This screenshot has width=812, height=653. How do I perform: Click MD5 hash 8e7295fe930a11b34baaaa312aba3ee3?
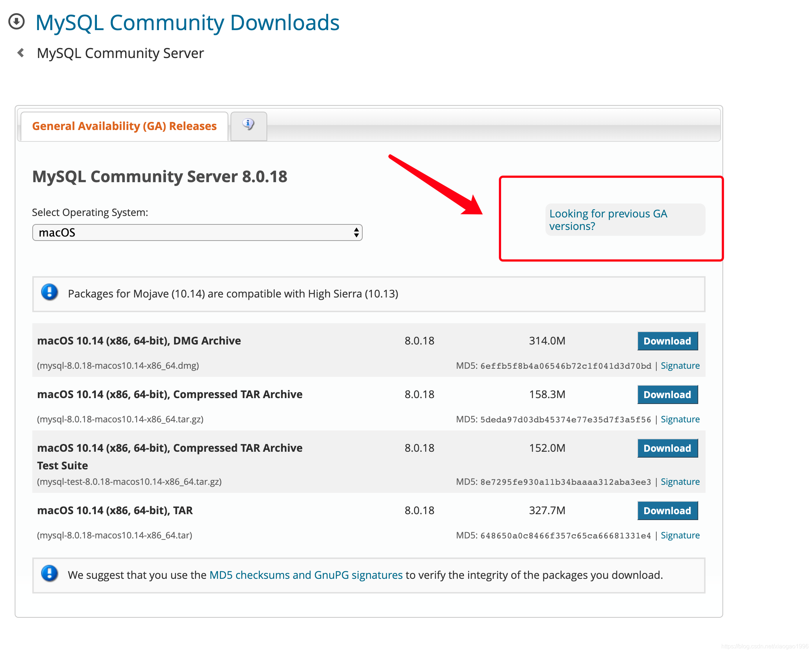pos(566,482)
